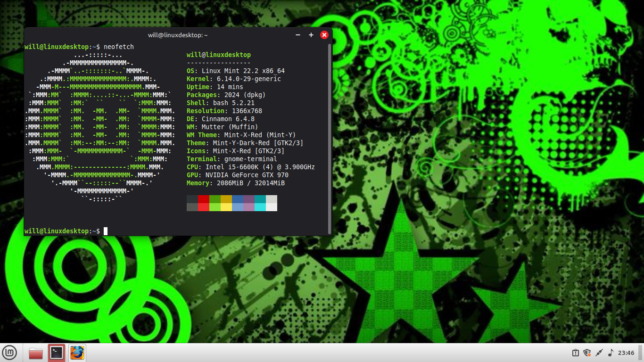
Task: Click the show desktop strip at panel corner
Action: click(x=641, y=353)
